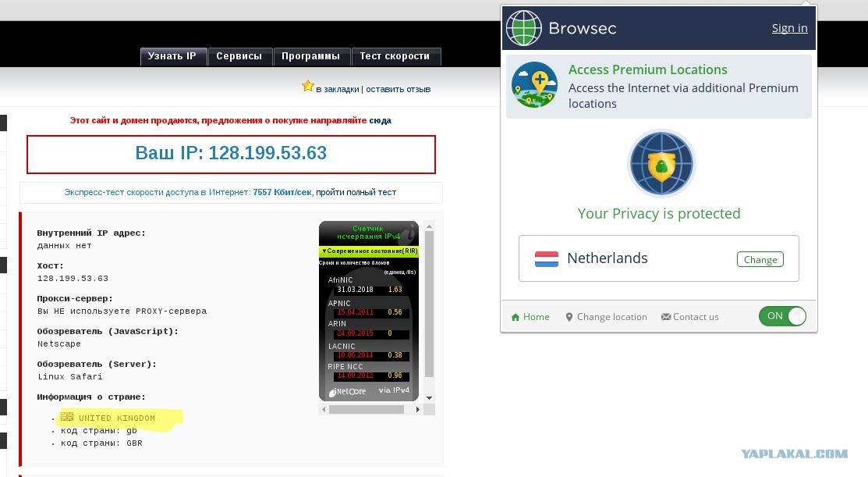Click Access Premium Locations heading
Screen dimensions: 868x477
(647, 69)
